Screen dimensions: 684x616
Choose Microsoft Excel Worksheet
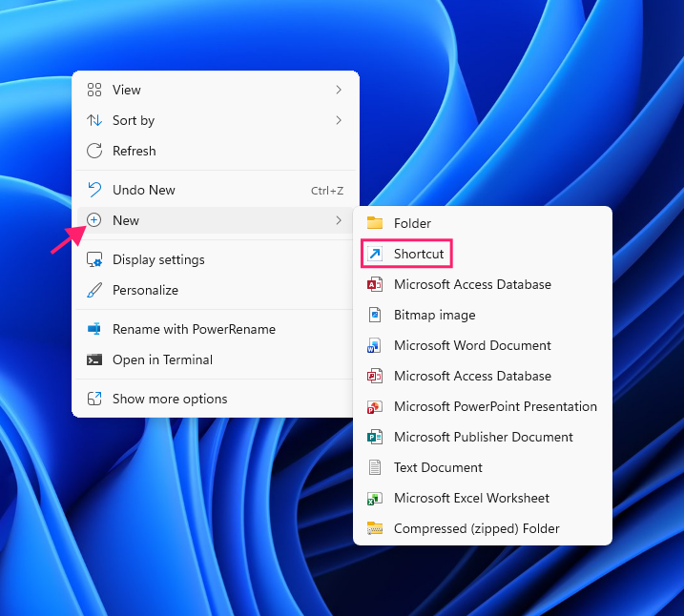[x=483, y=498]
